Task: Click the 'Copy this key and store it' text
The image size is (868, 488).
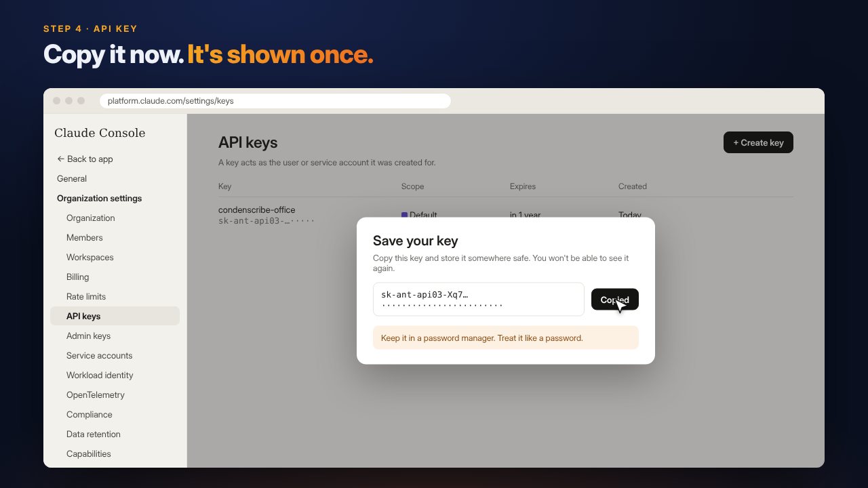Action: 501,263
